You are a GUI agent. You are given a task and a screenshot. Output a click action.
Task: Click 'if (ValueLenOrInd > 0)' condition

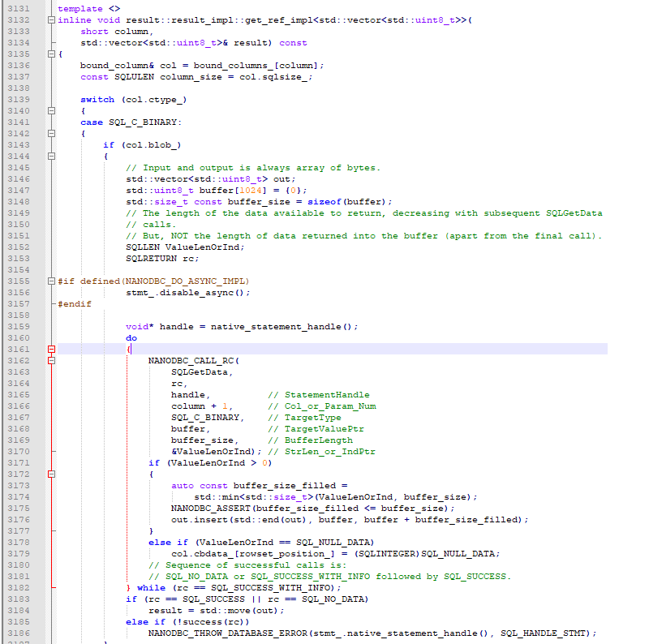[210, 462]
